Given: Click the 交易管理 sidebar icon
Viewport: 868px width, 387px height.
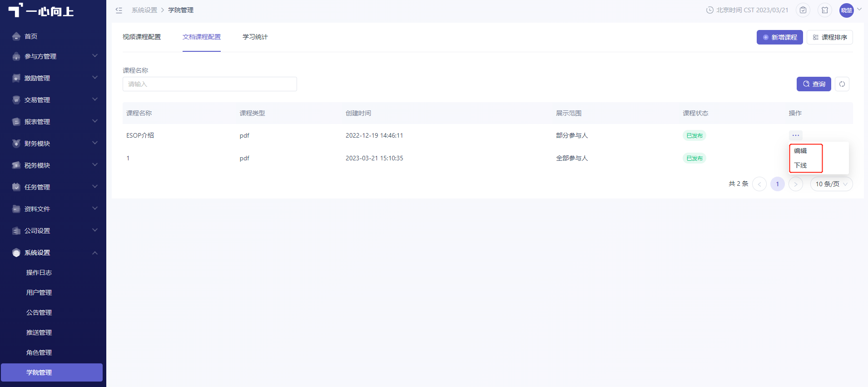Looking at the screenshot, I should pos(16,100).
